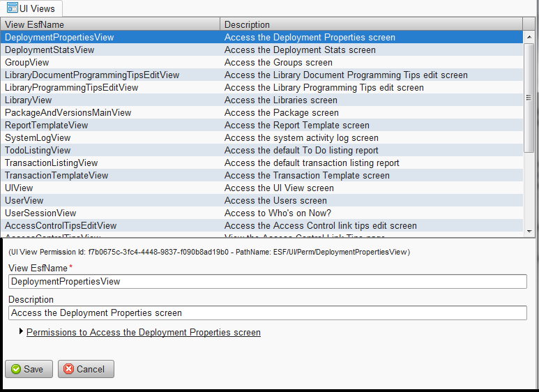Expand Permissions to Access disclosure triangle
This screenshot has height=392, width=539.
[x=21, y=332]
